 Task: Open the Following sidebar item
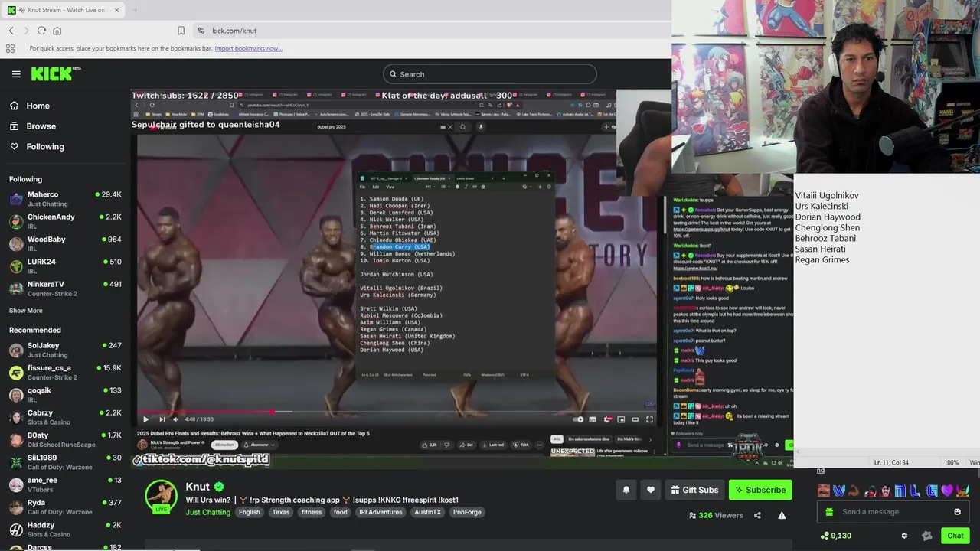tap(44, 146)
